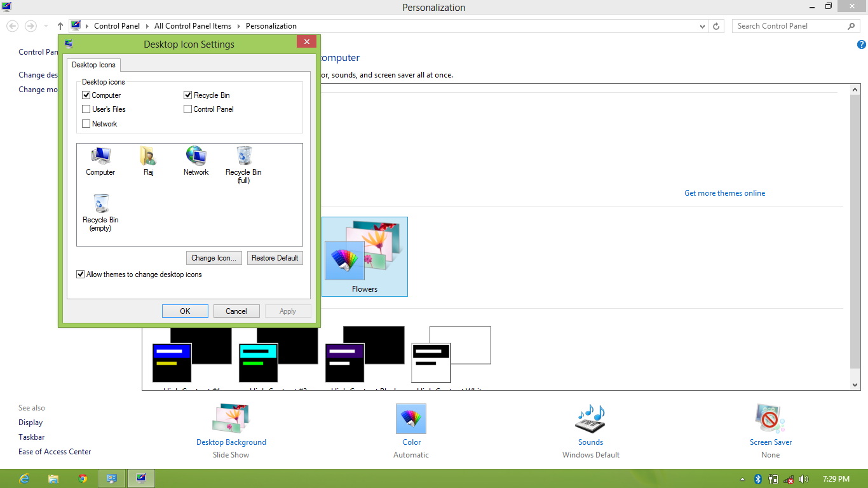Click the Restore Default button
The image size is (868, 488).
tap(275, 258)
